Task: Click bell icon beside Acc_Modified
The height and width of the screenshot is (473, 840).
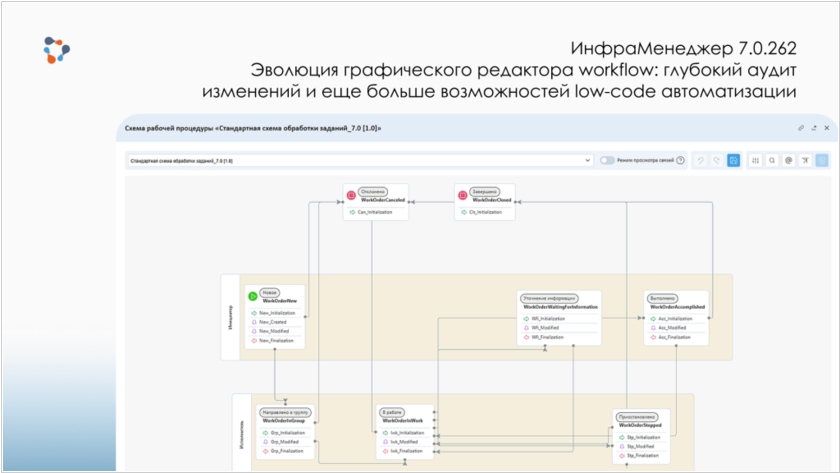Action: 653,328
